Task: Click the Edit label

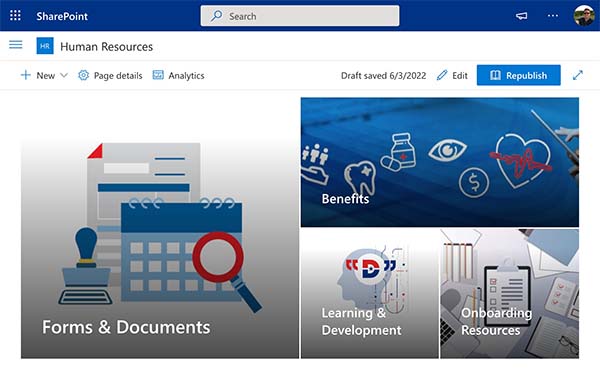Action: tap(460, 76)
